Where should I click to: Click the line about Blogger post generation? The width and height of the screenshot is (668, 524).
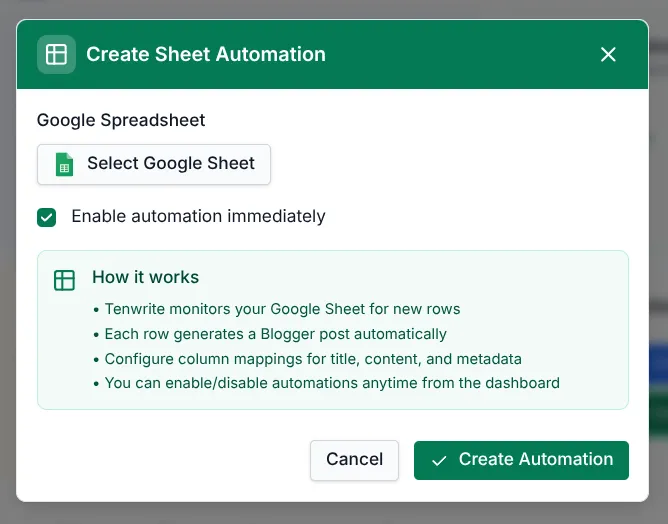pos(276,334)
